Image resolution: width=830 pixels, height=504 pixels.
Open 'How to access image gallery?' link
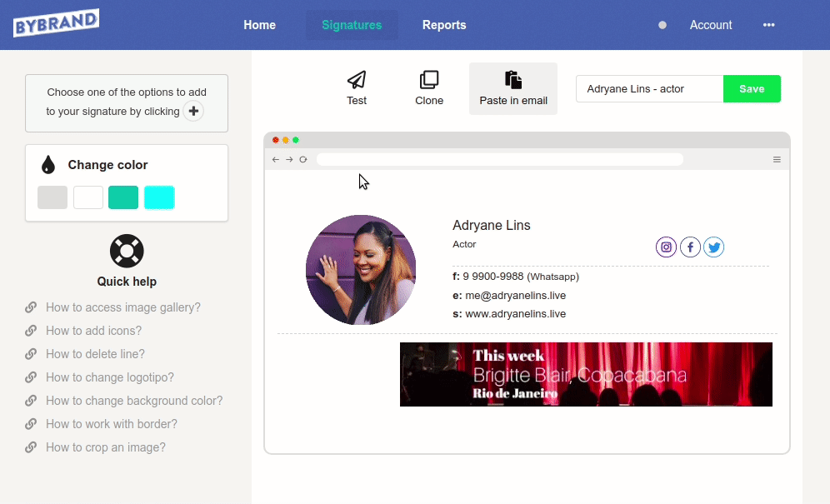pyautogui.click(x=122, y=307)
